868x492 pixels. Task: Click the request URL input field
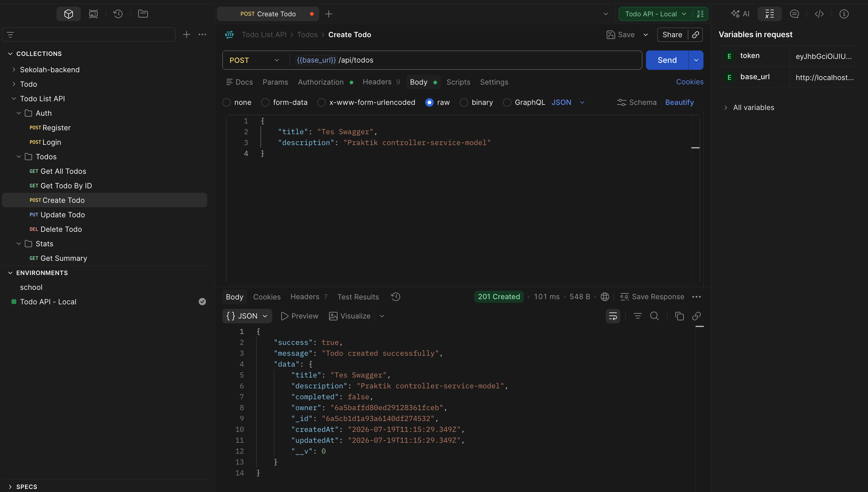466,60
